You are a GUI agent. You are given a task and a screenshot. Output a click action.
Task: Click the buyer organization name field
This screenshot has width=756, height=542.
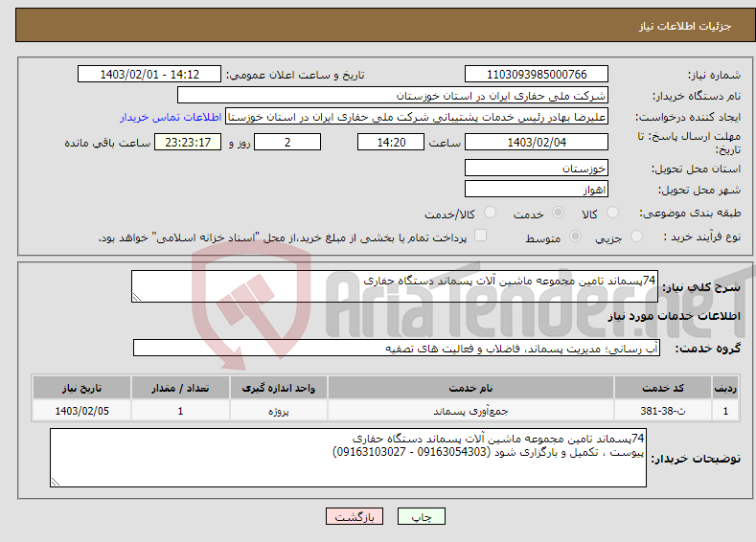pyautogui.click(x=393, y=96)
